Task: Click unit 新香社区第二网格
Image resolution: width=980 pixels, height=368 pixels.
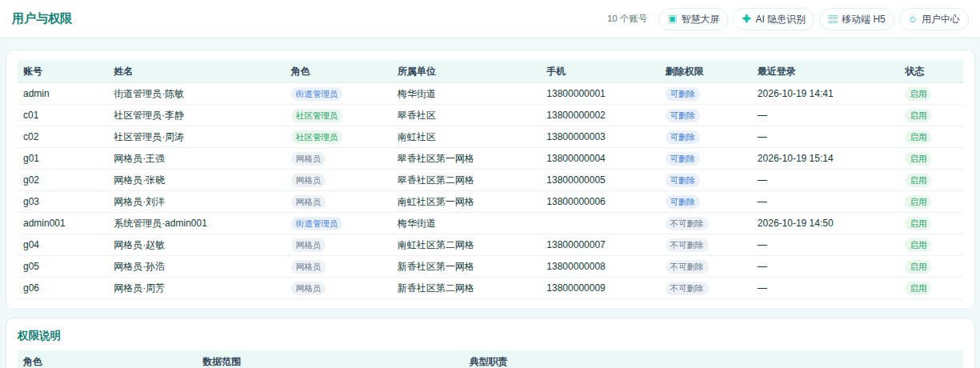Action: click(435, 288)
